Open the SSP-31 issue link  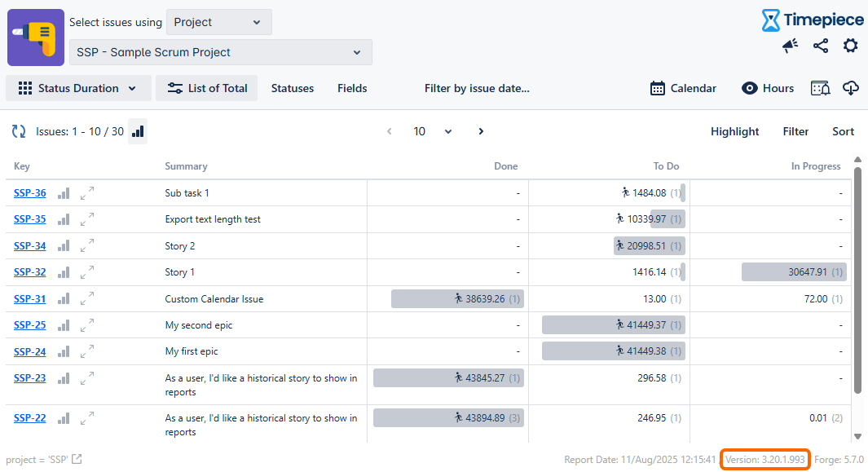pos(30,299)
